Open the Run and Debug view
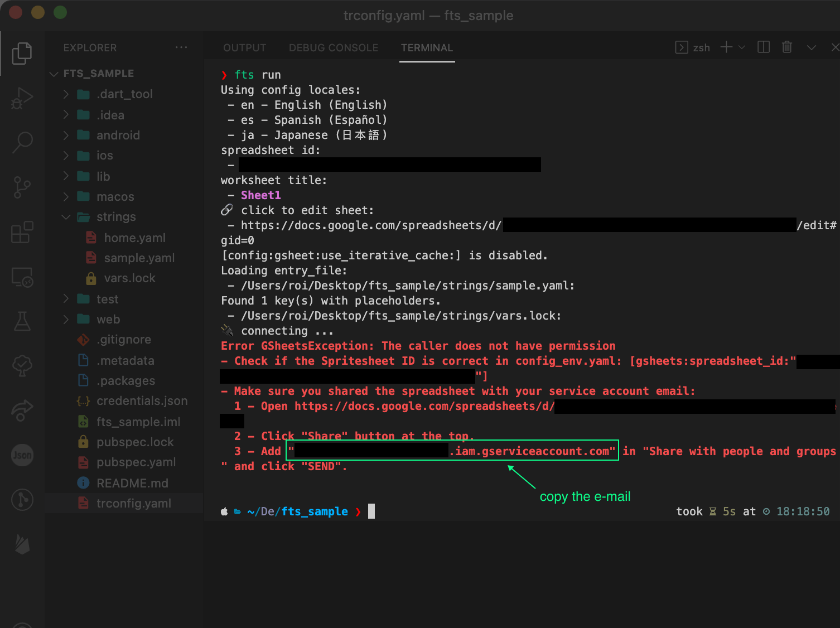The height and width of the screenshot is (628, 840). pyautogui.click(x=22, y=98)
